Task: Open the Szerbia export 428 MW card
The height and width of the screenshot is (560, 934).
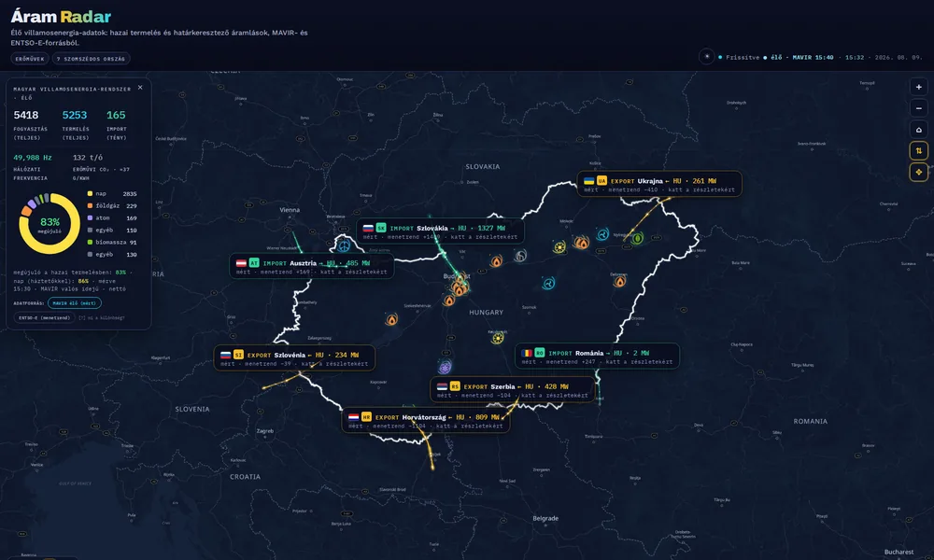Action: [x=512, y=390]
